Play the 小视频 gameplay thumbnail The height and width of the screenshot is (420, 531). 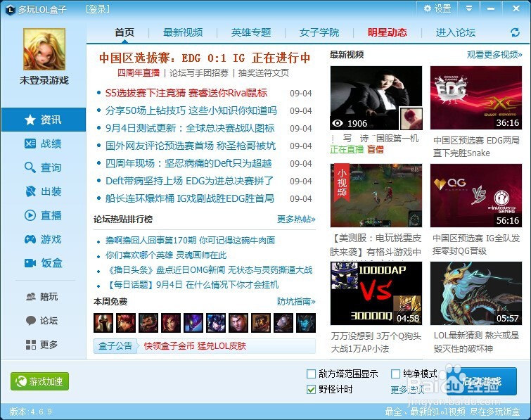click(x=376, y=196)
